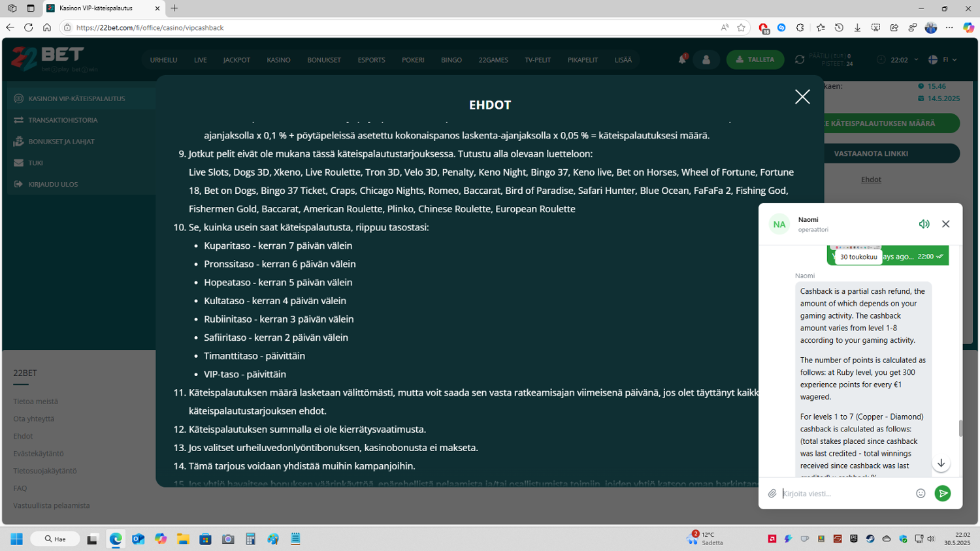Screen dimensions: 980x551
Task: Expand the FI language dropdown
Action: pyautogui.click(x=943, y=59)
